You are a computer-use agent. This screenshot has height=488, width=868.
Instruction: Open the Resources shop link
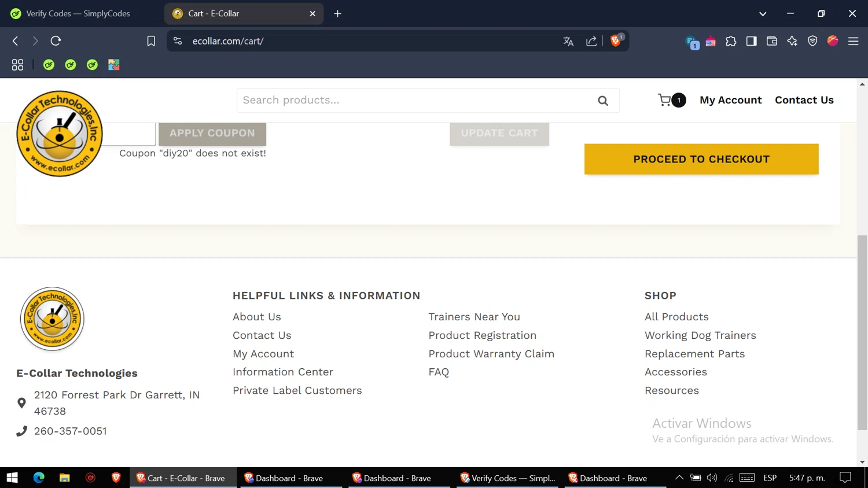[x=672, y=390]
